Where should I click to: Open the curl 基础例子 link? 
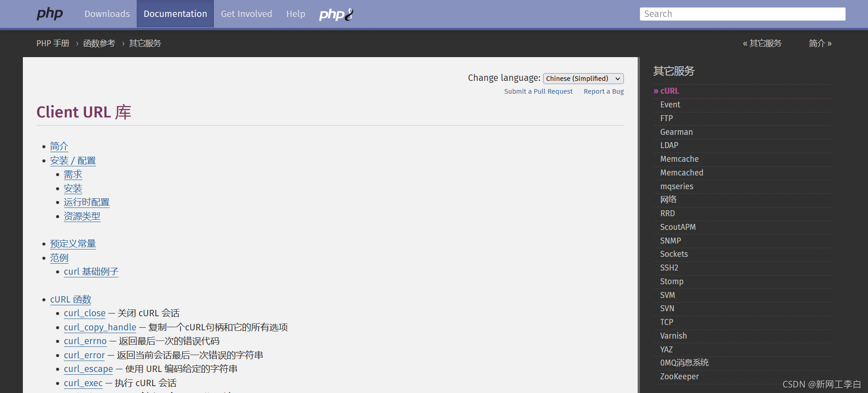[91, 271]
